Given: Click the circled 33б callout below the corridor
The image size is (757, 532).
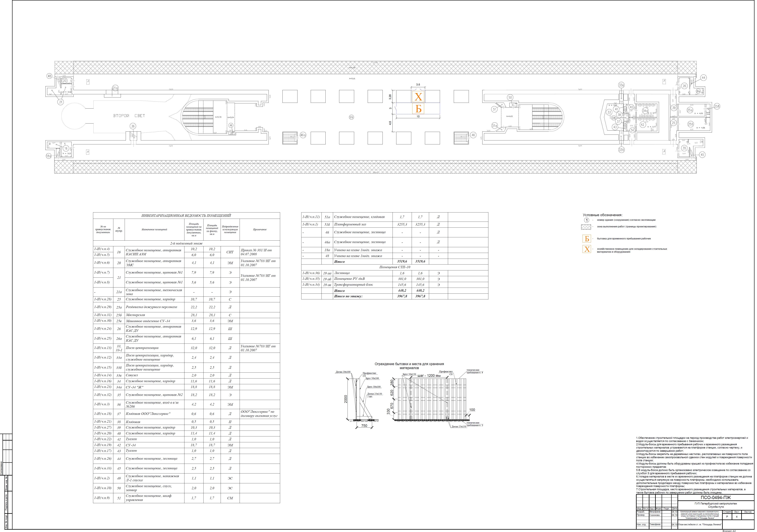Looking at the screenshot, I should [x=621, y=150].
